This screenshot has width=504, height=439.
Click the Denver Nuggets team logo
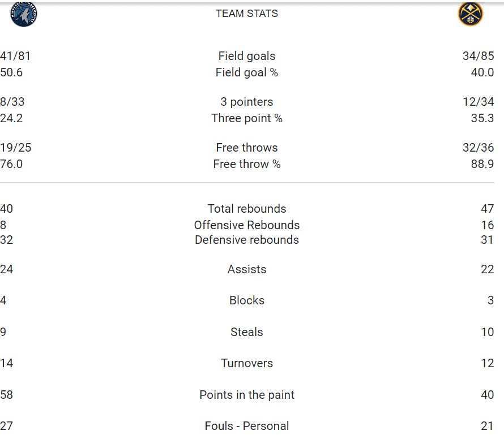tap(470, 14)
